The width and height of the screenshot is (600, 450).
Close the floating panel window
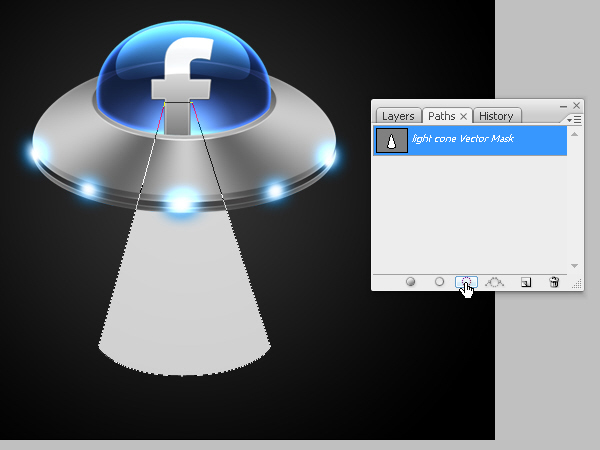[x=577, y=105]
